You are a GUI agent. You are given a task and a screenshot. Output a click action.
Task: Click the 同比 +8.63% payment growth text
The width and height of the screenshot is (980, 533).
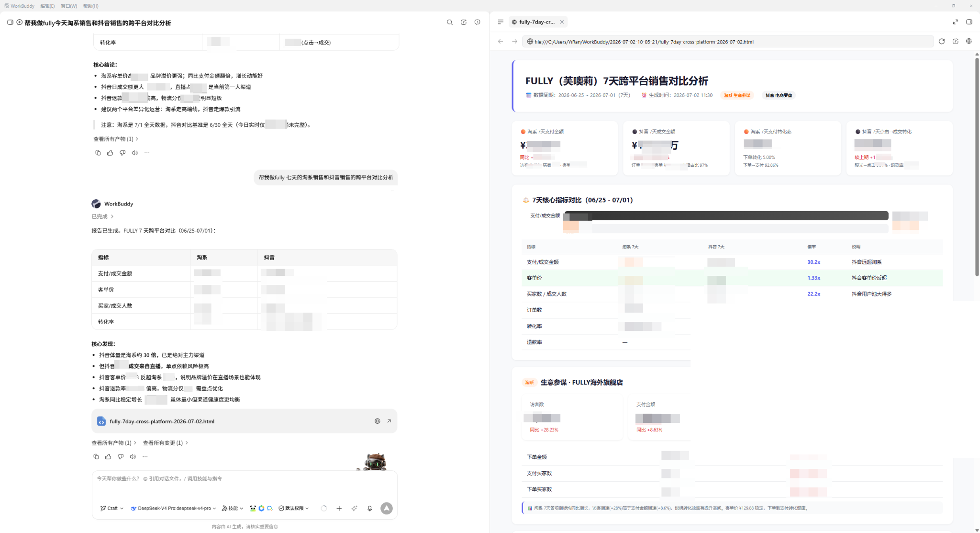[649, 430]
